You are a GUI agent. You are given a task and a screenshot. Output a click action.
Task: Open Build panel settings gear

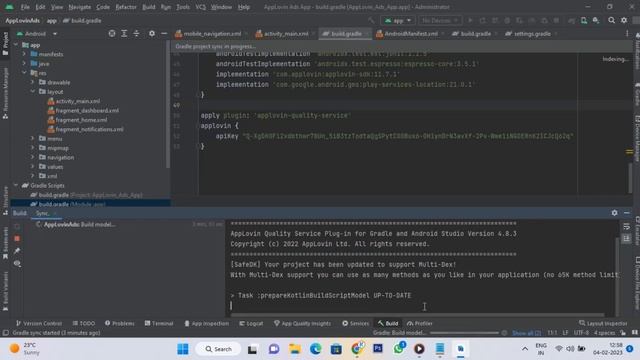point(614,213)
